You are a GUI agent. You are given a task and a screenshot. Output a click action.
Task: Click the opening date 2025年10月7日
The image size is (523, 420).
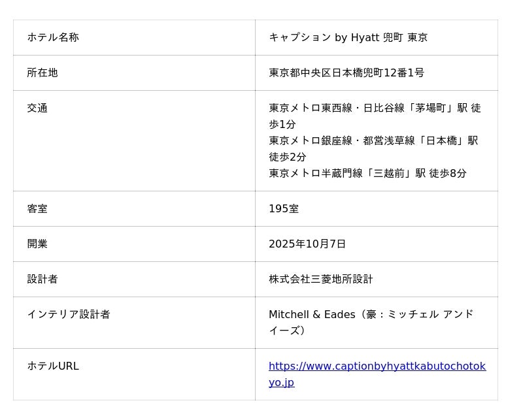[x=307, y=244]
